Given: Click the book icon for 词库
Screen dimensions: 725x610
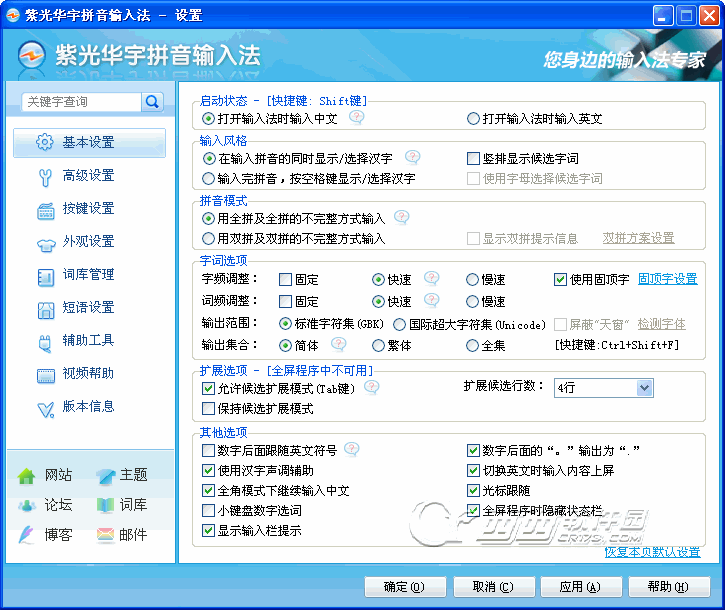Looking at the screenshot, I should tap(105, 505).
